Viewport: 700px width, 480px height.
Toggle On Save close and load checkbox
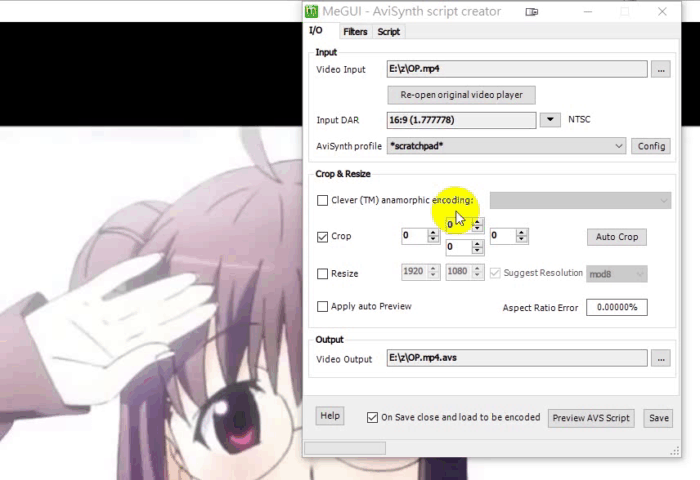[x=372, y=417]
